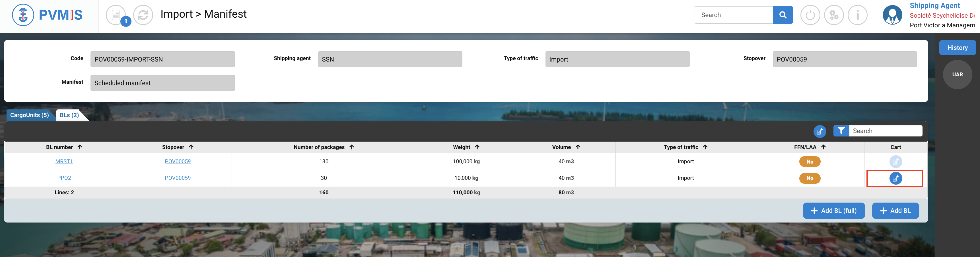The width and height of the screenshot is (980, 257).
Task: Sort by Number of packages arrow
Action: (x=351, y=147)
